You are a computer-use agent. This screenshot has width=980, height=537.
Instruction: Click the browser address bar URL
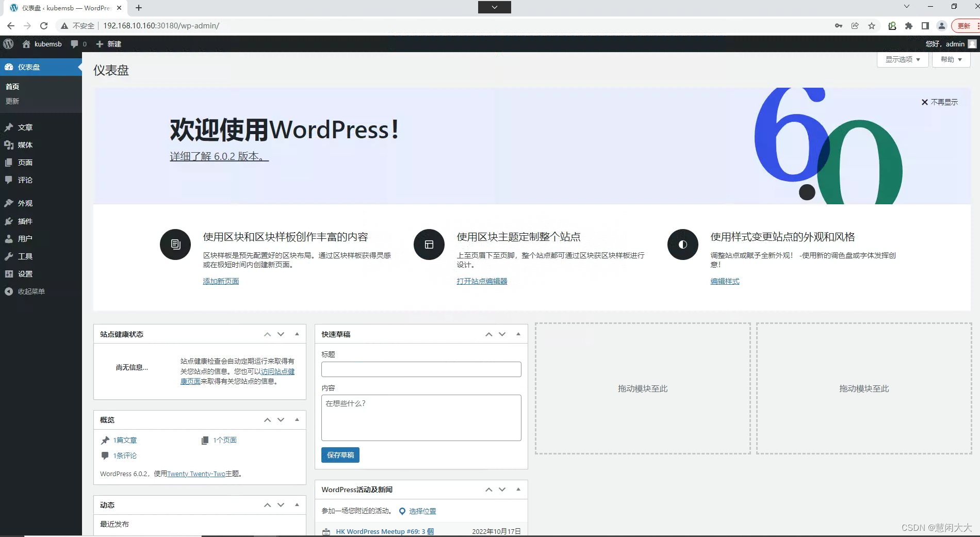click(x=161, y=26)
